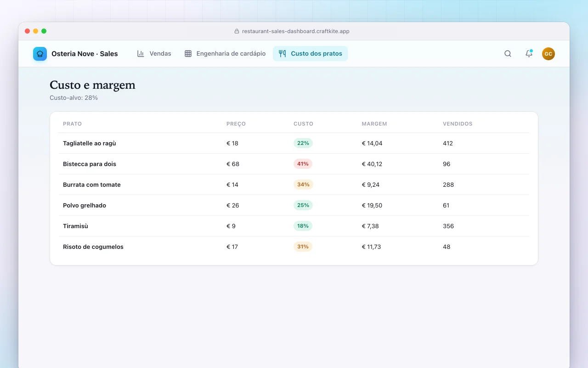Click the padlock icon in the address bar
The height and width of the screenshot is (368, 588).
[x=237, y=31]
